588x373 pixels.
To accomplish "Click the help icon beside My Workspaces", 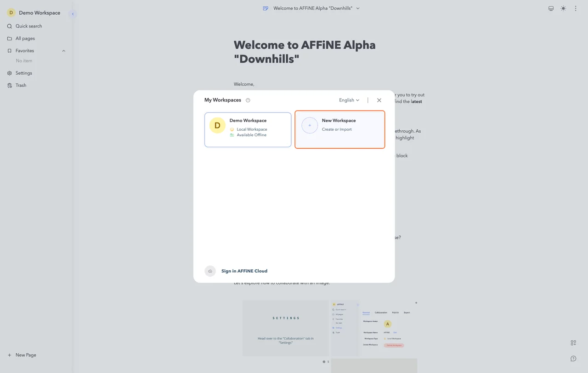I will click(x=248, y=100).
